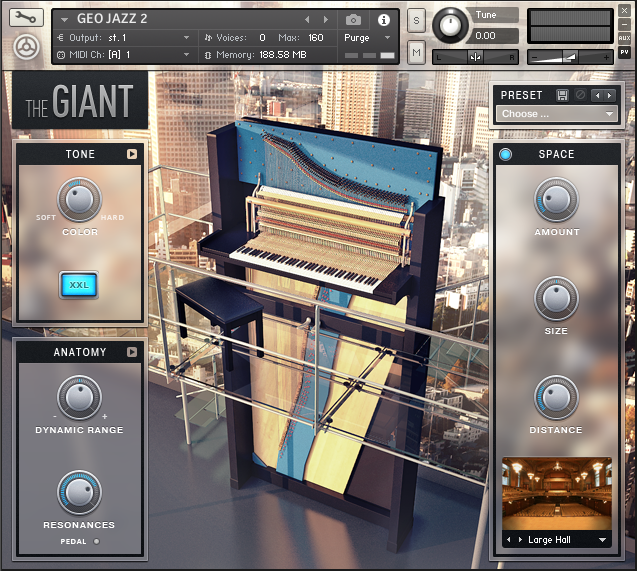Click the purge status indicator bars

click(x=369, y=55)
